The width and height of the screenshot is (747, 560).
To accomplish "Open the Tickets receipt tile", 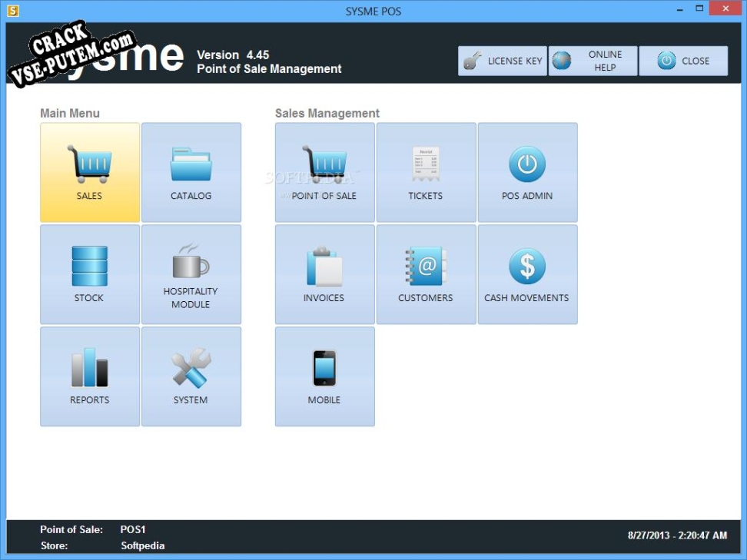I will click(x=426, y=172).
